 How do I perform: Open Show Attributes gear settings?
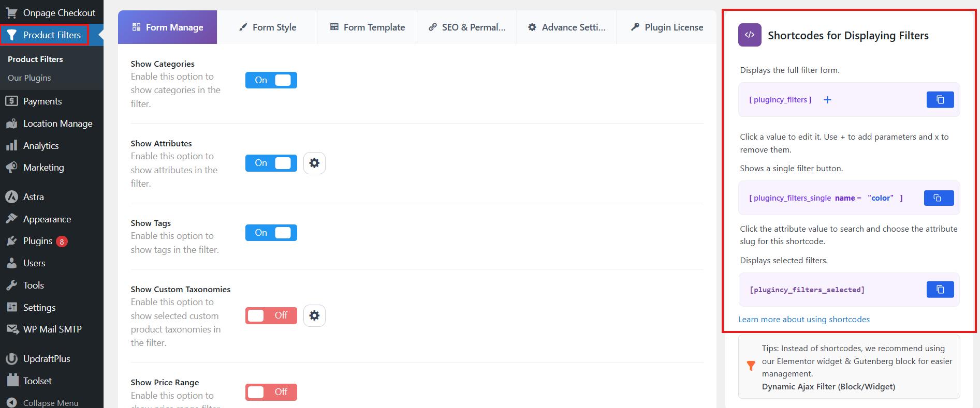click(314, 163)
